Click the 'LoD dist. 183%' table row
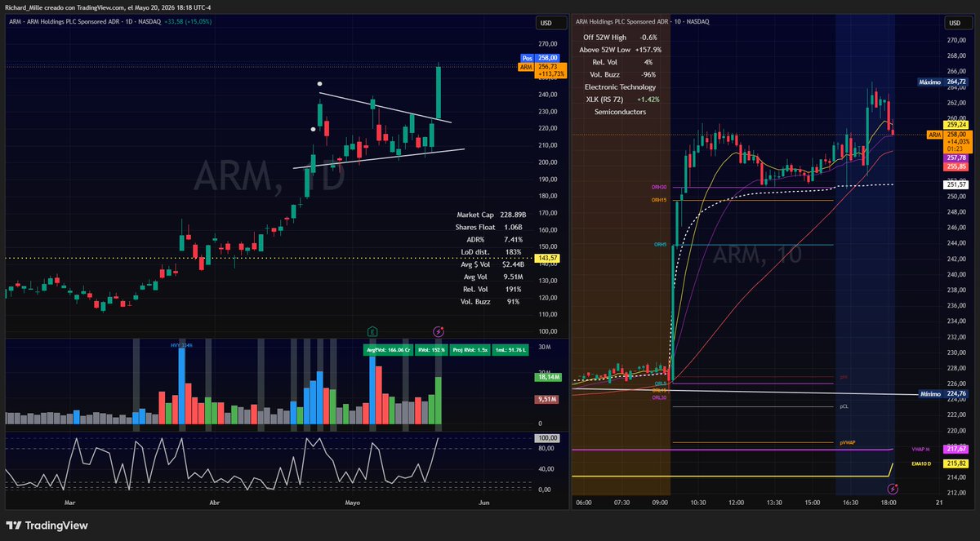This screenshot has height=541, width=980. (492, 251)
